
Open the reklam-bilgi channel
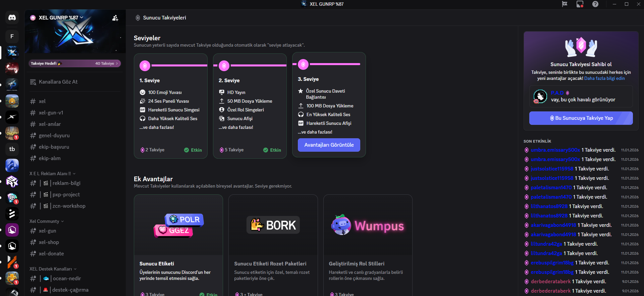pyautogui.click(x=74, y=183)
